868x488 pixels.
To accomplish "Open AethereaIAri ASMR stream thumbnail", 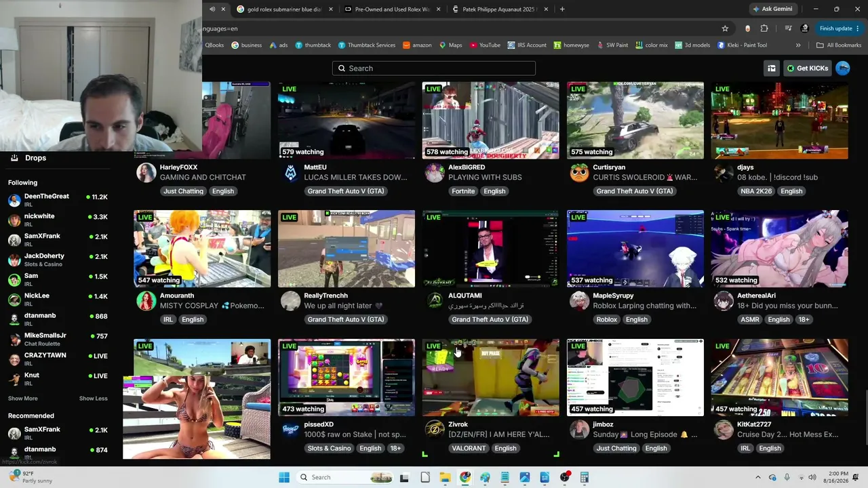I will coord(780,249).
